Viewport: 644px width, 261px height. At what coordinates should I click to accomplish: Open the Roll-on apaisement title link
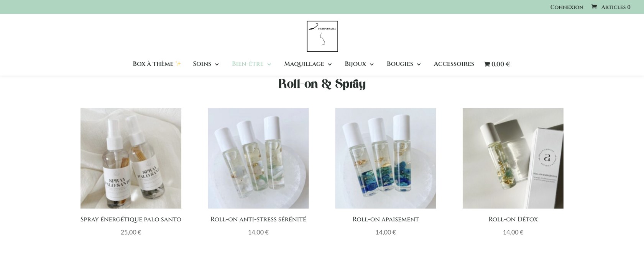[x=386, y=219]
